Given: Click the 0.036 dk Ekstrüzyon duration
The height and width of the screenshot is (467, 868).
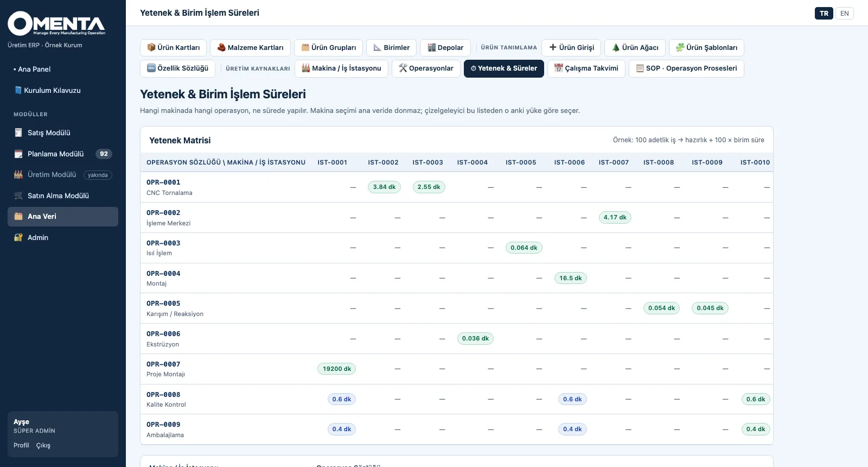Looking at the screenshot, I should click(475, 339).
